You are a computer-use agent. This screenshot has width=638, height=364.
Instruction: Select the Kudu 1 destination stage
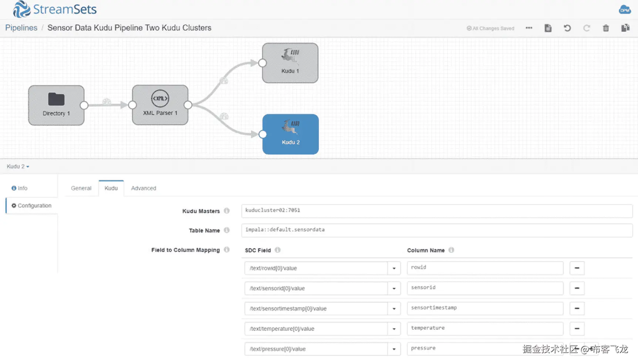[290, 63]
